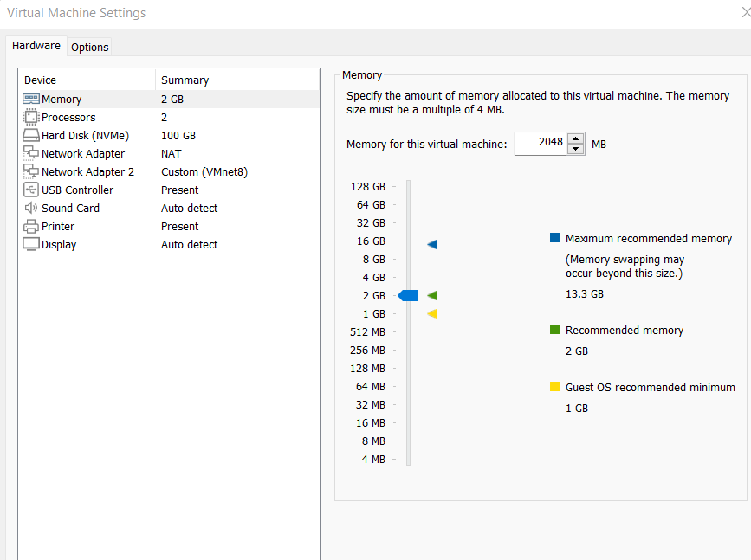This screenshot has height=560, width=751.
Task: Click the memory size input field
Action: click(x=541, y=143)
